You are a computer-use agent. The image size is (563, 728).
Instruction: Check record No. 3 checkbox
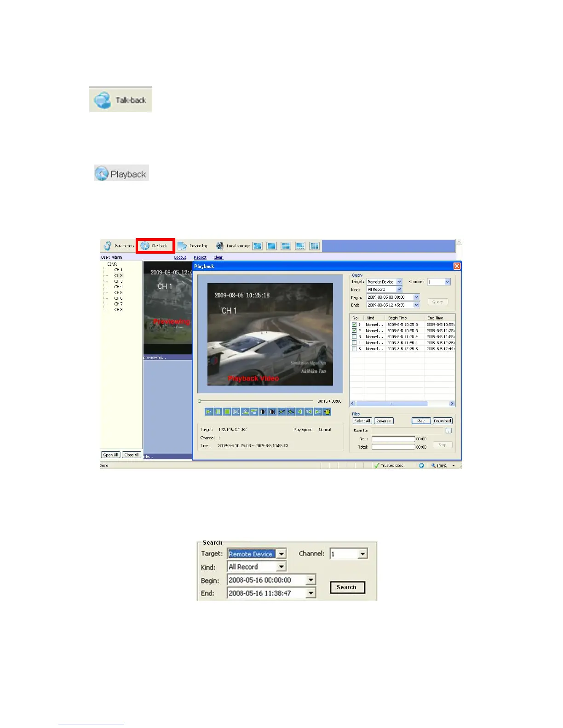pos(354,336)
